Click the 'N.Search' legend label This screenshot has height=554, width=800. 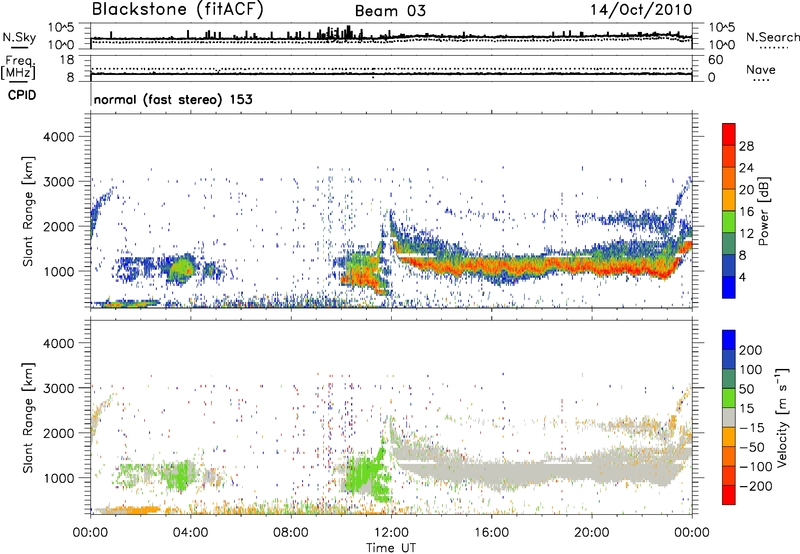coord(772,37)
